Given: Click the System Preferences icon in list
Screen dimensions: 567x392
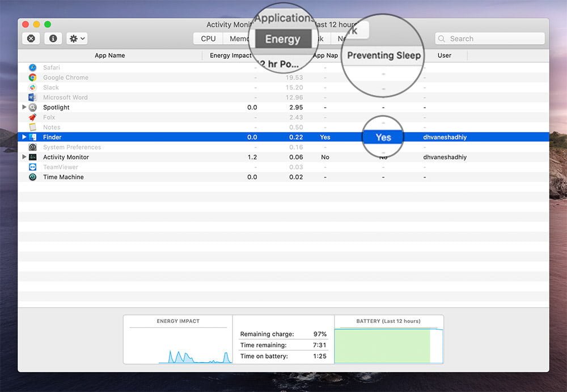Looking at the screenshot, I should 33,147.
